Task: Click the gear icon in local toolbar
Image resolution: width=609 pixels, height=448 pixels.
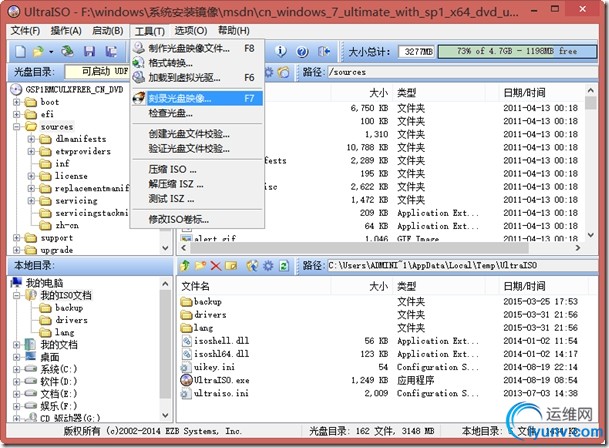Action: tap(268, 266)
